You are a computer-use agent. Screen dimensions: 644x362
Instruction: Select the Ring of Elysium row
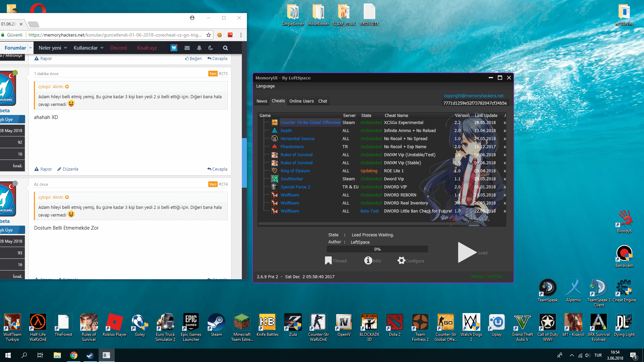coord(382,171)
